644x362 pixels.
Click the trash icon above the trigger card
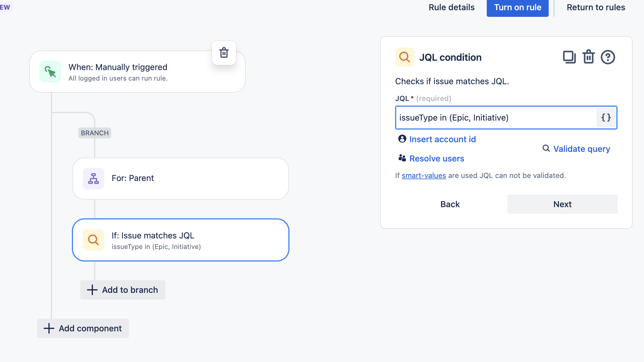(x=224, y=53)
